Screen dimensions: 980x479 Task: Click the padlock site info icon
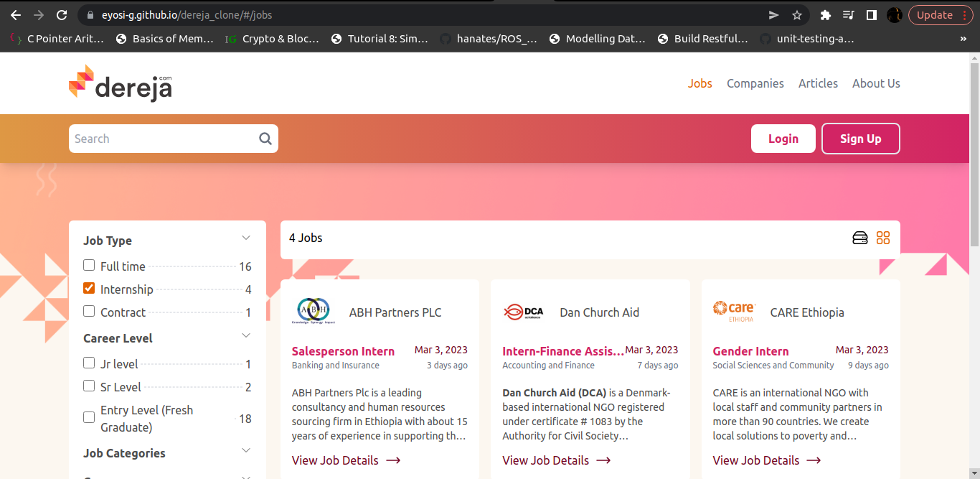click(90, 14)
